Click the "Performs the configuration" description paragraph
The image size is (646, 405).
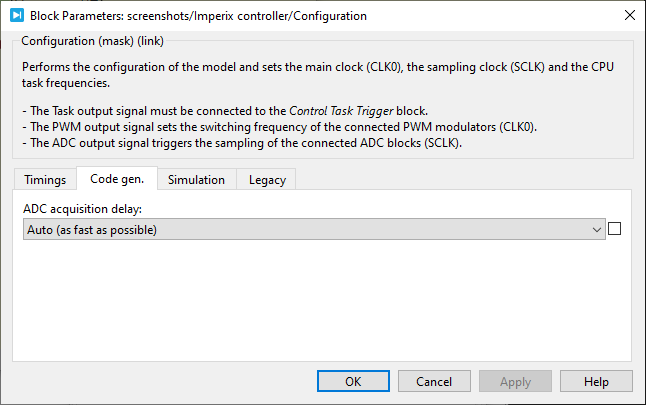pyautogui.click(x=320, y=72)
